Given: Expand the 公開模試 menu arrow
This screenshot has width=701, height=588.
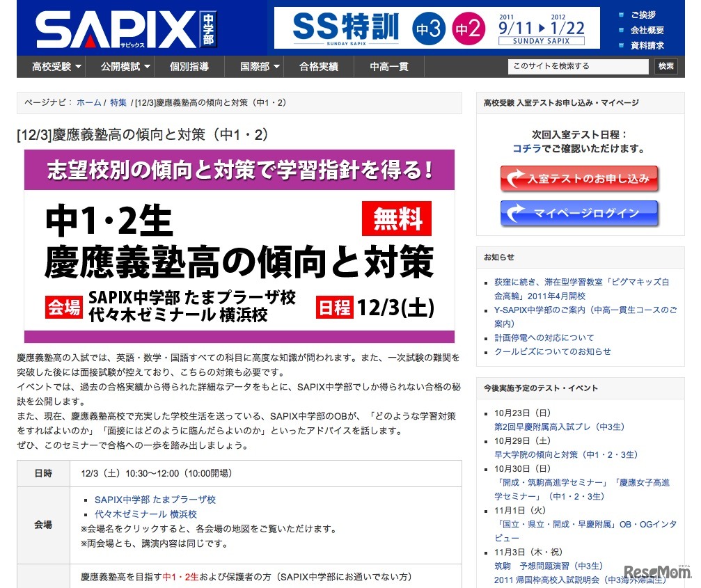Looking at the screenshot, I should click(x=147, y=67).
